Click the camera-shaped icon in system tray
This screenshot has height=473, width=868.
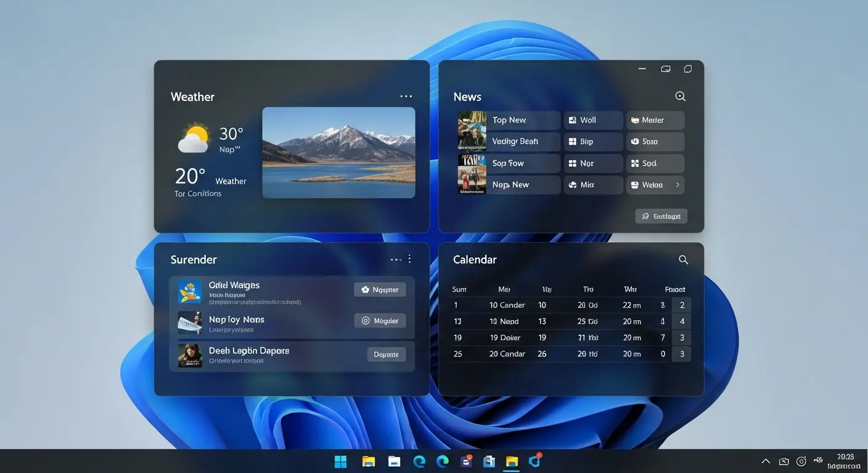tap(784, 461)
